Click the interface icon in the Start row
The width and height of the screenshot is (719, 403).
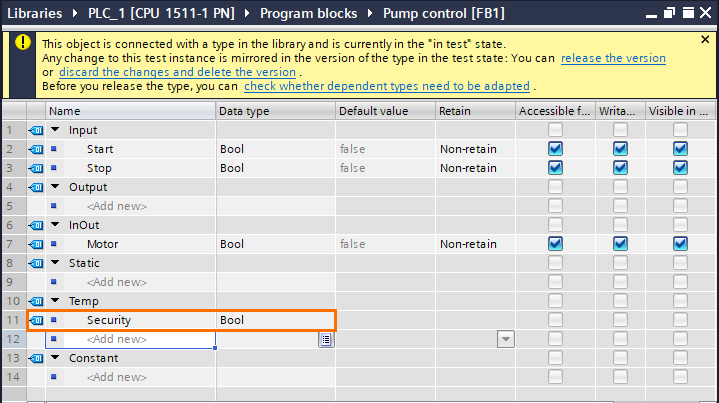click(x=36, y=149)
